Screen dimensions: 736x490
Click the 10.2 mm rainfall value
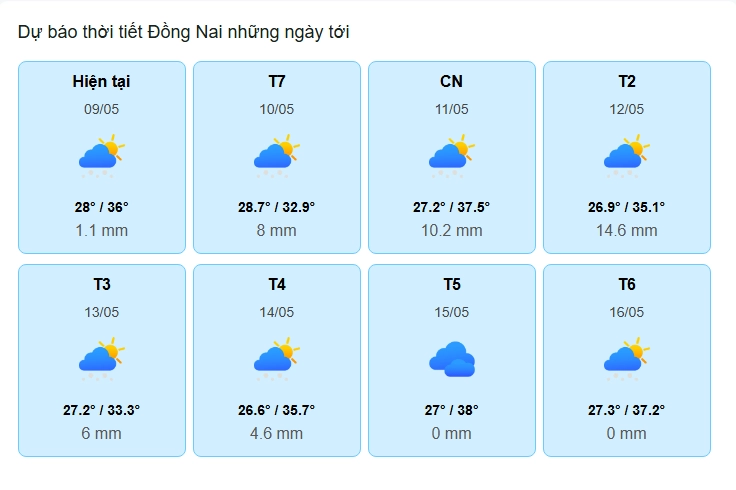[451, 230]
